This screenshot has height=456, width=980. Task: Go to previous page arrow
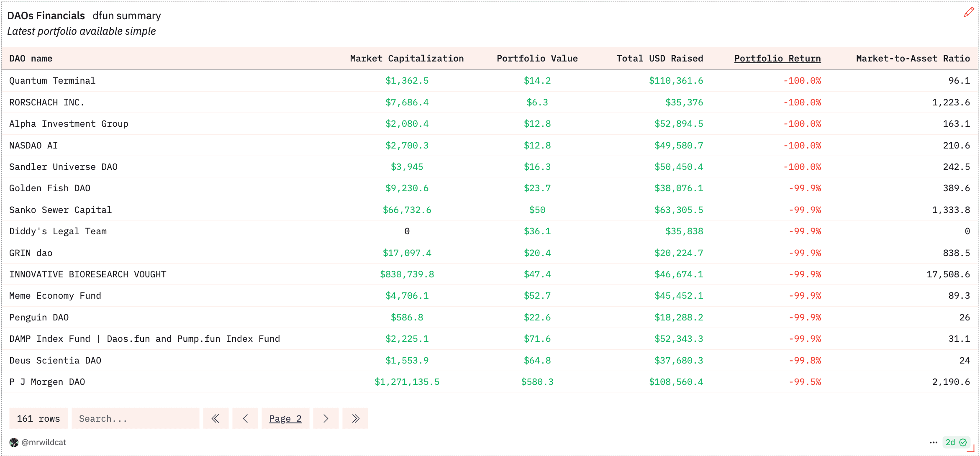pos(245,418)
